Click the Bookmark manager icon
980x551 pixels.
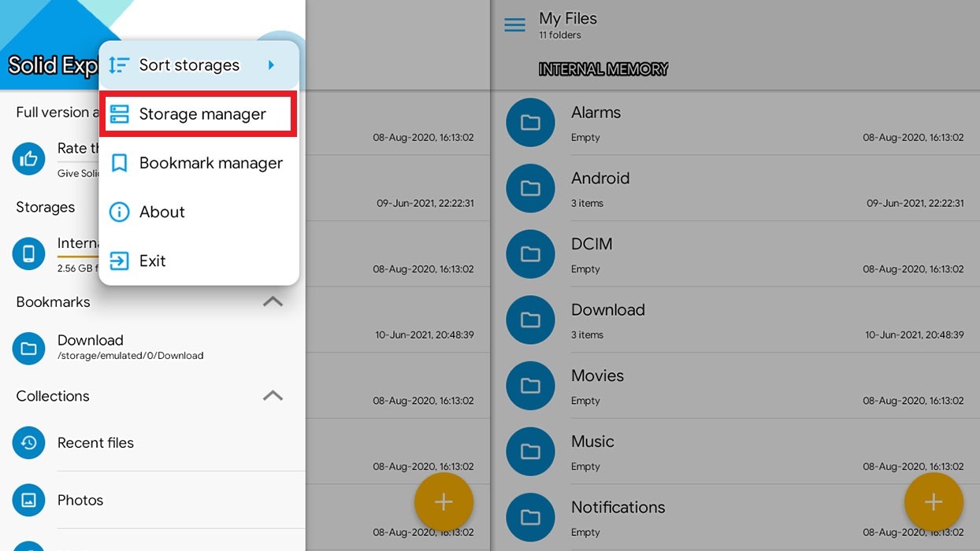119,163
